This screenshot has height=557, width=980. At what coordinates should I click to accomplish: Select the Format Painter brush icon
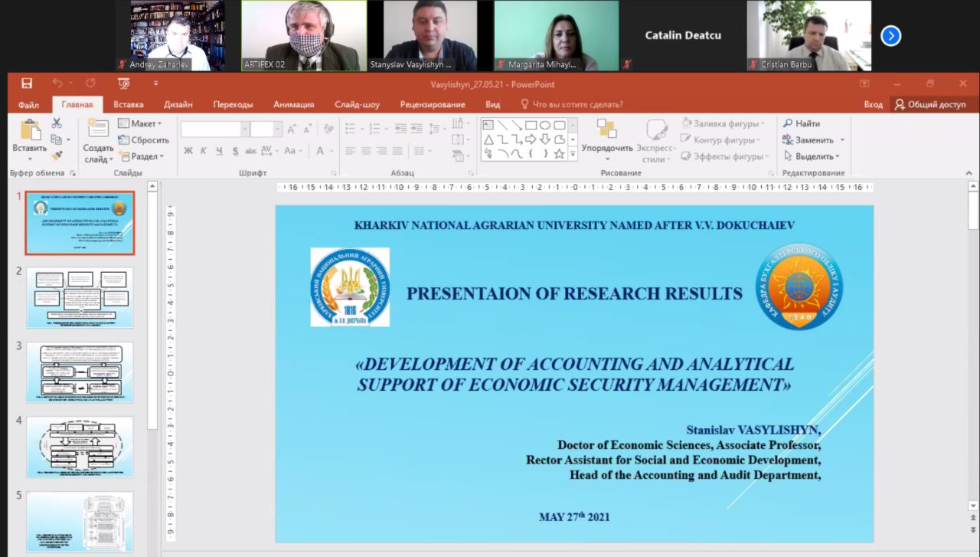[57, 156]
